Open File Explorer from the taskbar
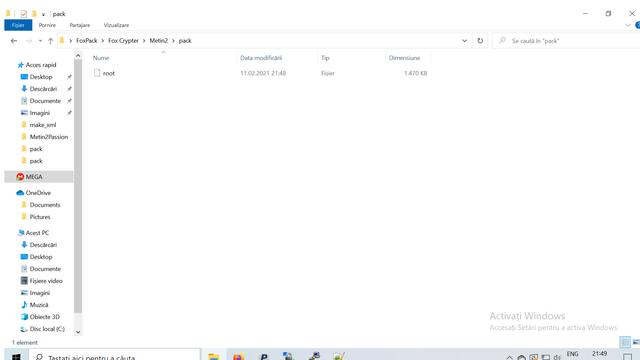The width and height of the screenshot is (640, 360). point(213,356)
